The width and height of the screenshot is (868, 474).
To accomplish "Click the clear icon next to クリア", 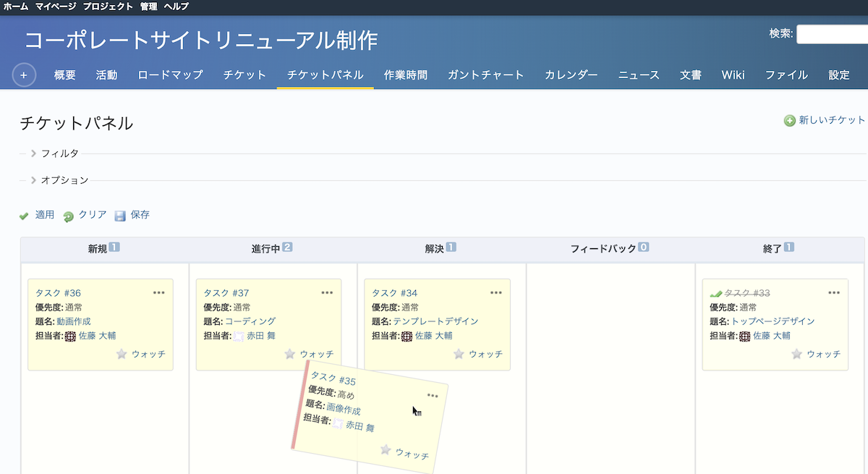I will pos(67,214).
